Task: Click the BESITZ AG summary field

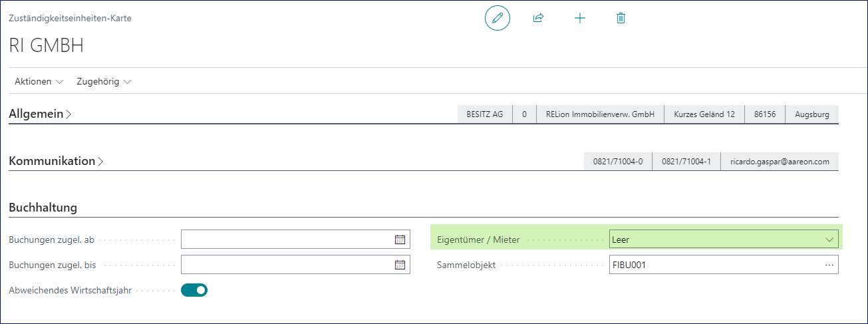Action: pos(484,114)
